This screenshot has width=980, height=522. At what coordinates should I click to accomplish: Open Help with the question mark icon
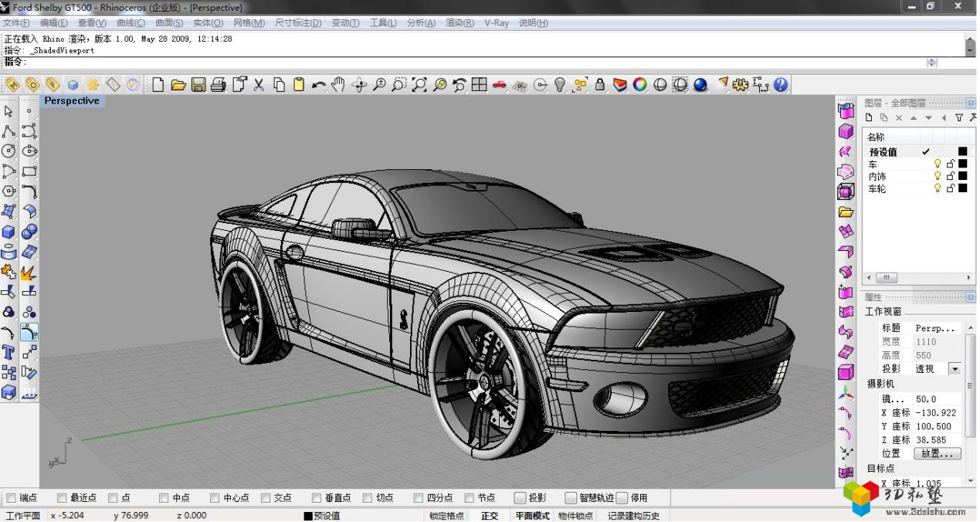coord(781,85)
